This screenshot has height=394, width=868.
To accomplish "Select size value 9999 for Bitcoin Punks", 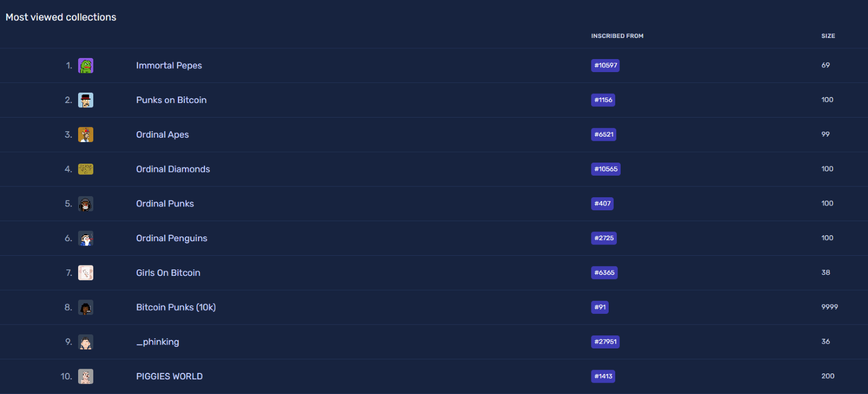I will (x=829, y=307).
